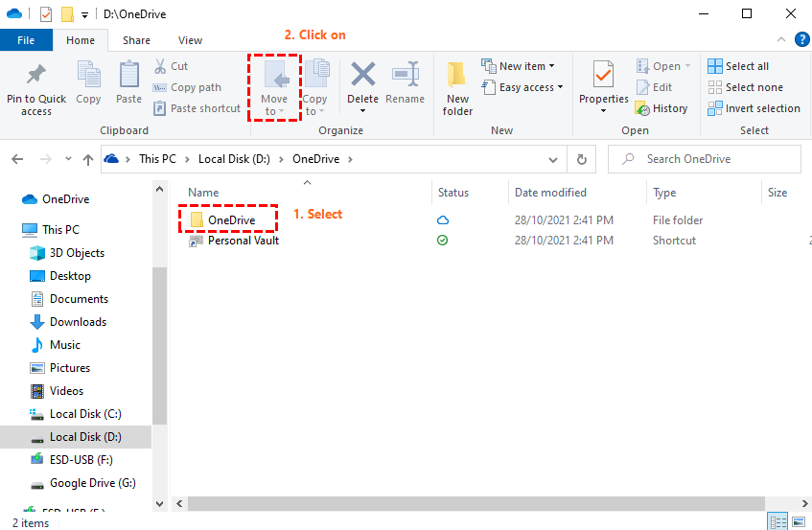This screenshot has height=530, width=812.
Task: Open Help with the question mark
Action: [x=801, y=39]
